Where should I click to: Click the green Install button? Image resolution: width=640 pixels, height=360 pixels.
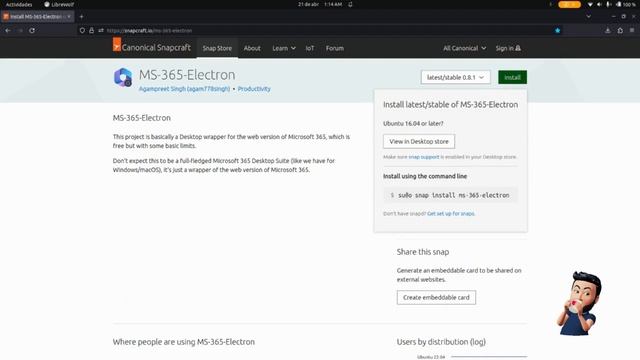[x=512, y=77]
